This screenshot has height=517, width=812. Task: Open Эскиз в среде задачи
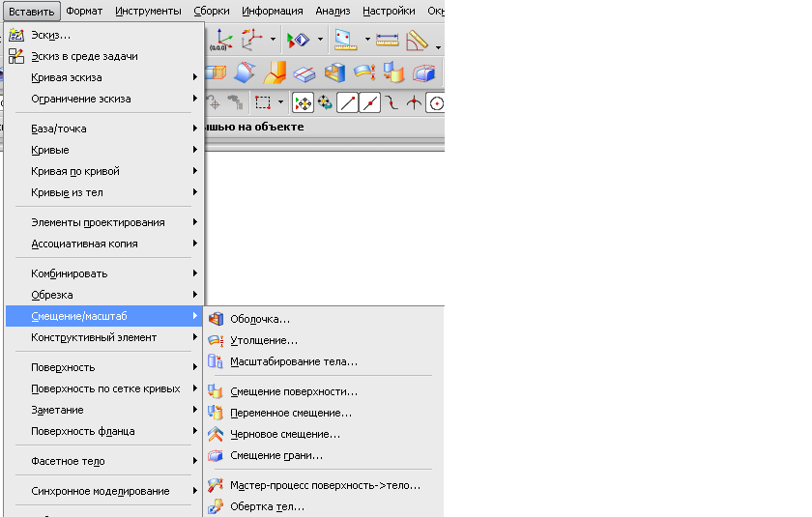click(x=104, y=56)
